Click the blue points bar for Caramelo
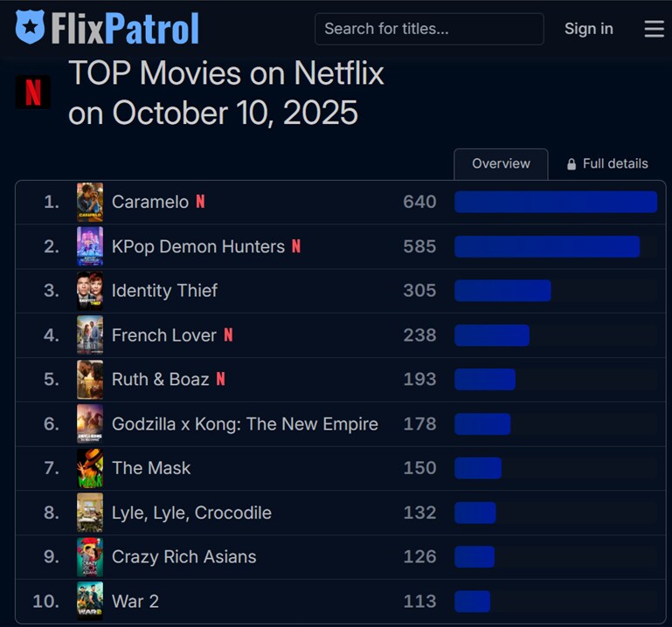This screenshot has width=672, height=627. 555,202
